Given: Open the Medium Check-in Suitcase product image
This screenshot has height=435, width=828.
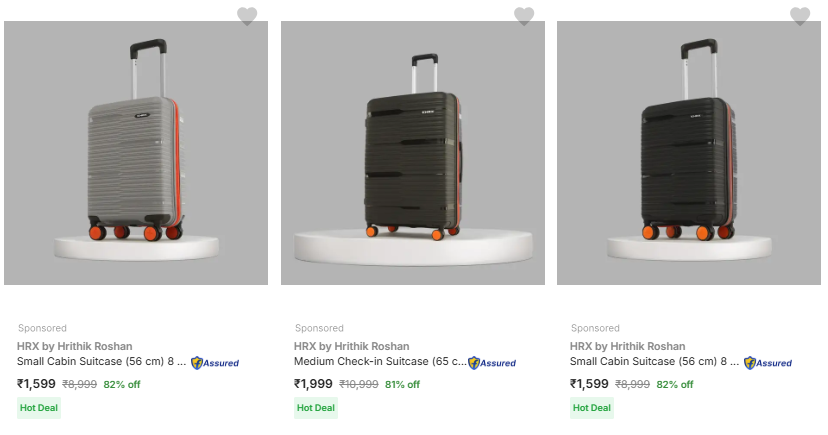Looking at the screenshot, I should click(413, 153).
